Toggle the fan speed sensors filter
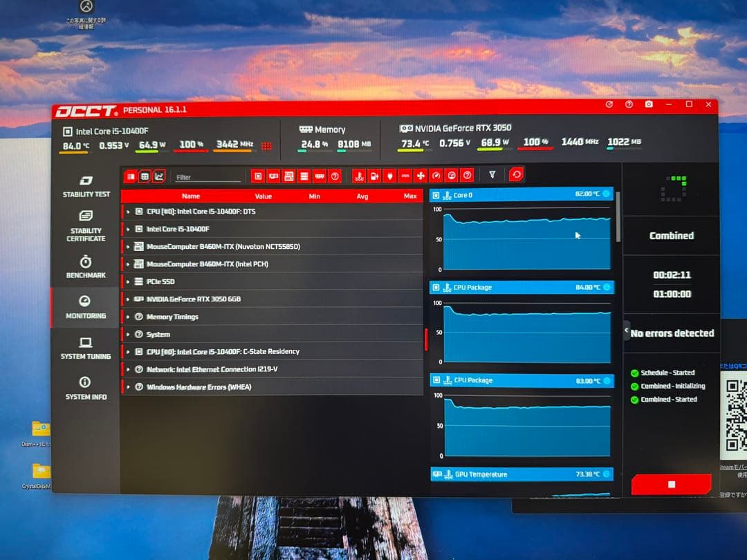Image resolution: width=747 pixels, height=560 pixels. tap(421, 176)
